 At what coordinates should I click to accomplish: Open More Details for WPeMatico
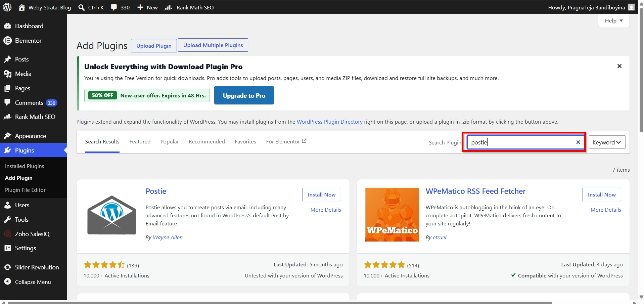tap(606, 210)
